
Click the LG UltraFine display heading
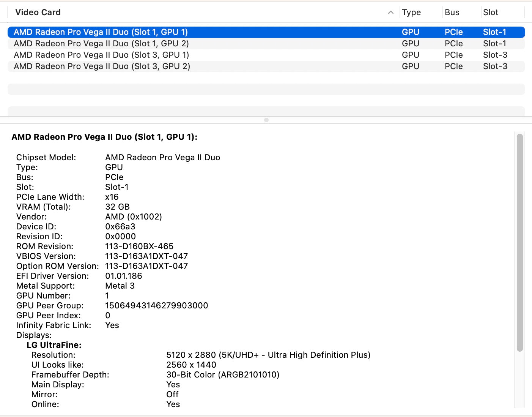(x=54, y=345)
